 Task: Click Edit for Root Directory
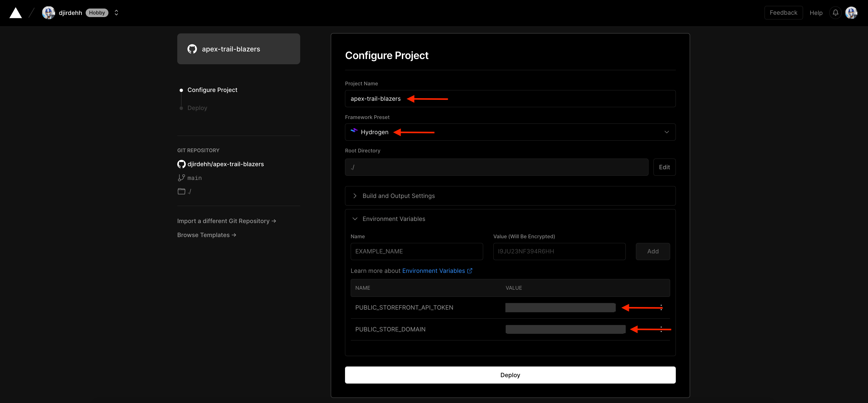(664, 167)
